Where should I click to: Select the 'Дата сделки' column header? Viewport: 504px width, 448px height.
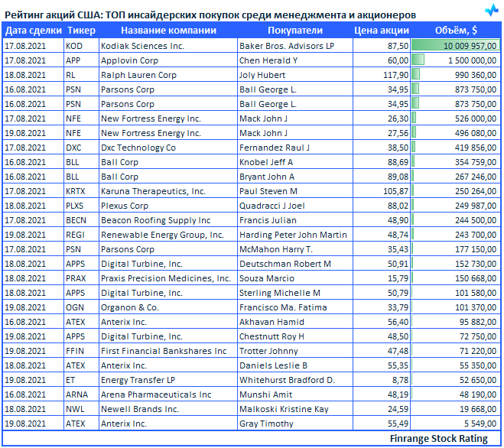coord(34,31)
